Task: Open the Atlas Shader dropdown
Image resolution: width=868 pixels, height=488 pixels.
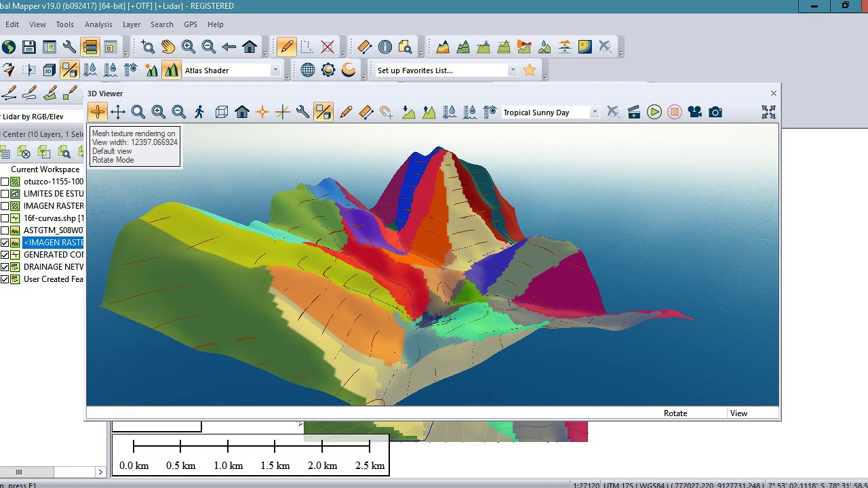Action: click(275, 70)
